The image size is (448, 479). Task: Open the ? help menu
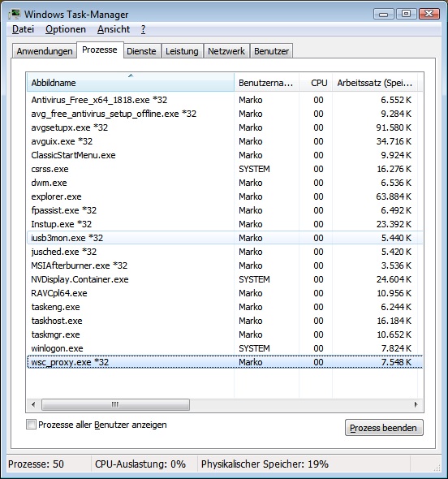(x=143, y=29)
